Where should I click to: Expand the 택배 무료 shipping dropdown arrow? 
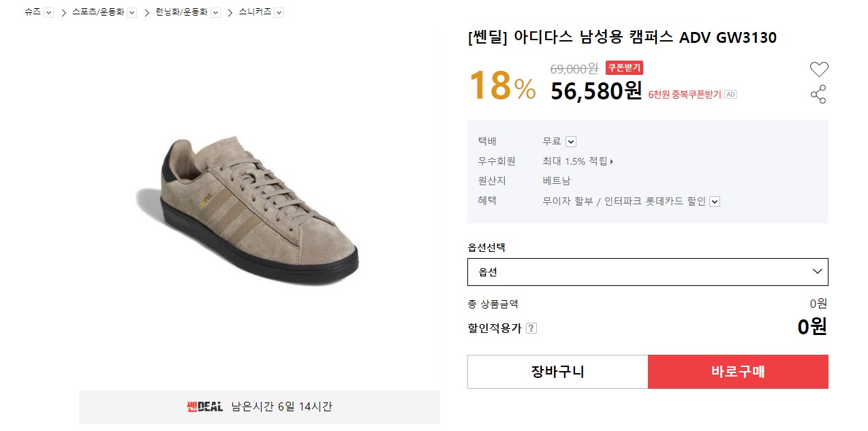tap(571, 142)
